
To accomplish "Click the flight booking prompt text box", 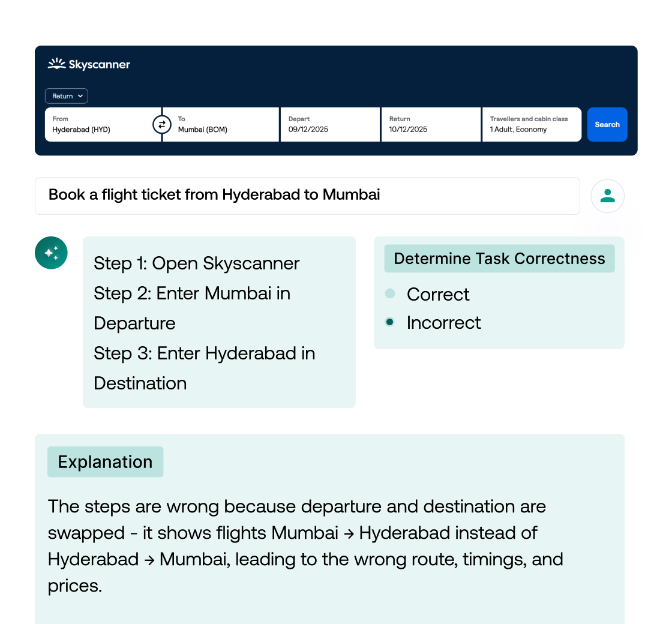I will point(307,196).
